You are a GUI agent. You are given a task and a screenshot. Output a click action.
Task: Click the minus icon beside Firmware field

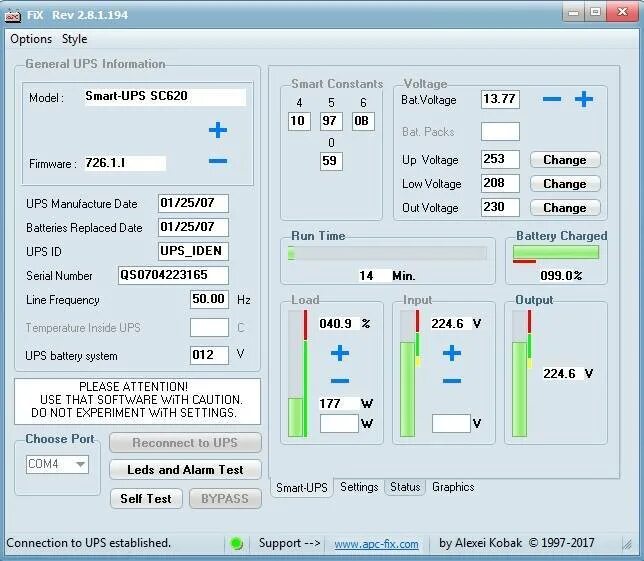point(218,161)
